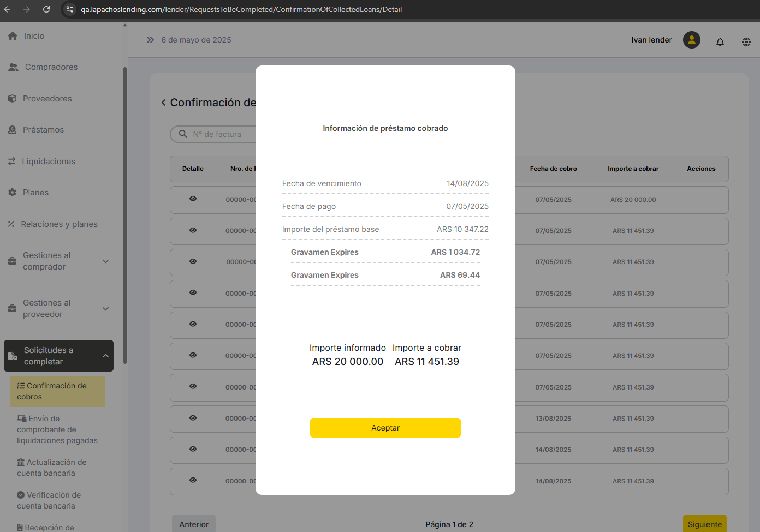This screenshot has width=760, height=532.
Task: Click the Inicio home icon
Action: click(x=13, y=36)
